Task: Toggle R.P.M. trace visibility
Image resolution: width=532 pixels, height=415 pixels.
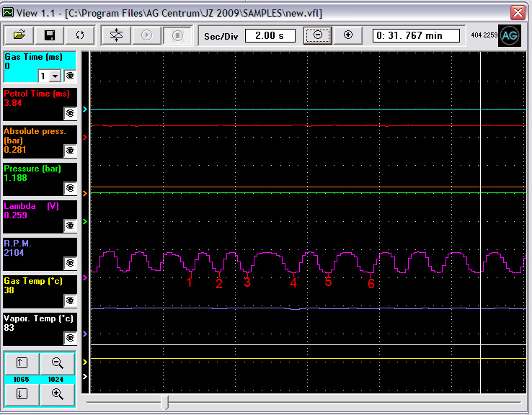Action: pos(70,263)
